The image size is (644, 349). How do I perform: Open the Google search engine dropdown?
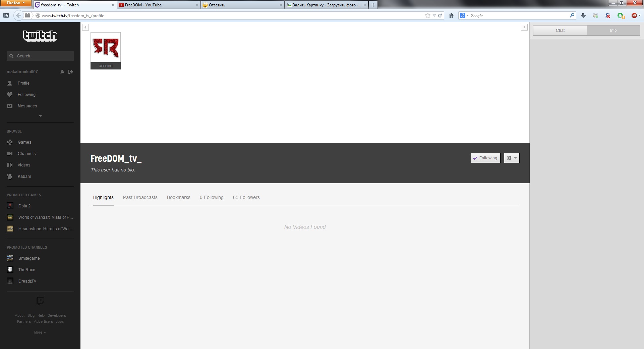[464, 15]
